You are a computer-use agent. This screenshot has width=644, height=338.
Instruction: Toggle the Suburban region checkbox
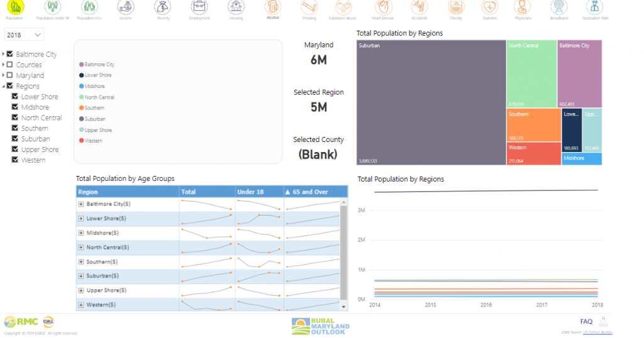point(16,139)
